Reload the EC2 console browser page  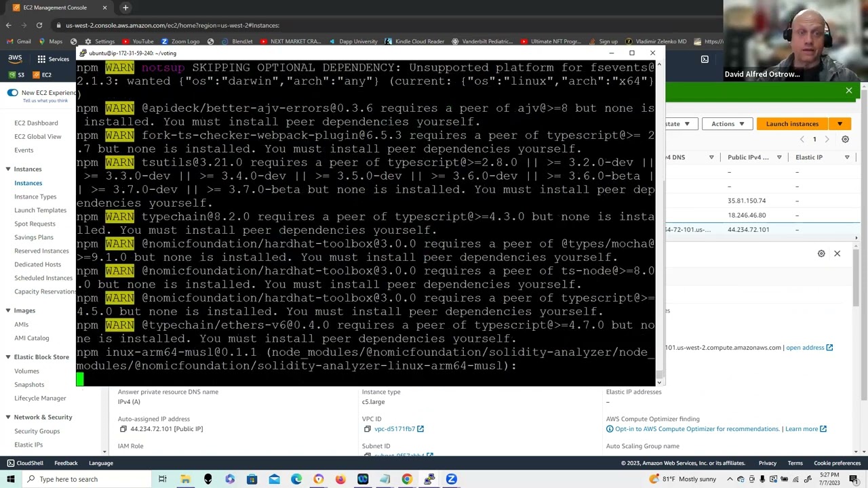click(39, 25)
